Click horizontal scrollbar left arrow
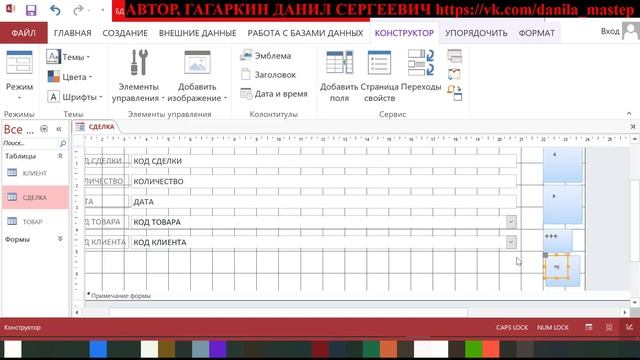This screenshot has width=640, height=360. pos(77,312)
